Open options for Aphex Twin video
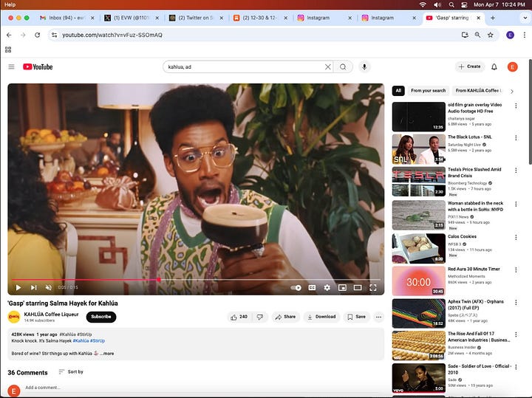The width and height of the screenshot is (532, 398). (x=516, y=303)
